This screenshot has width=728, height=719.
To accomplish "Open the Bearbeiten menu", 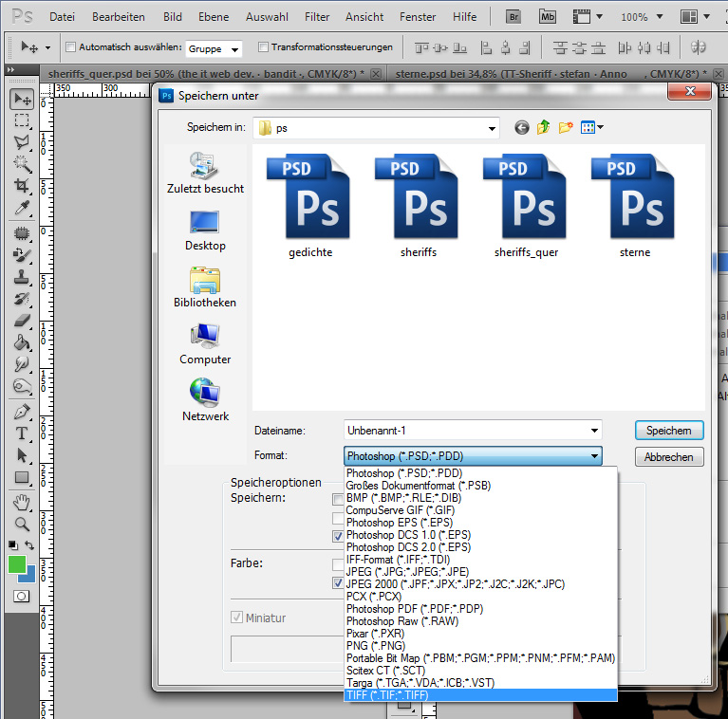I will [119, 17].
